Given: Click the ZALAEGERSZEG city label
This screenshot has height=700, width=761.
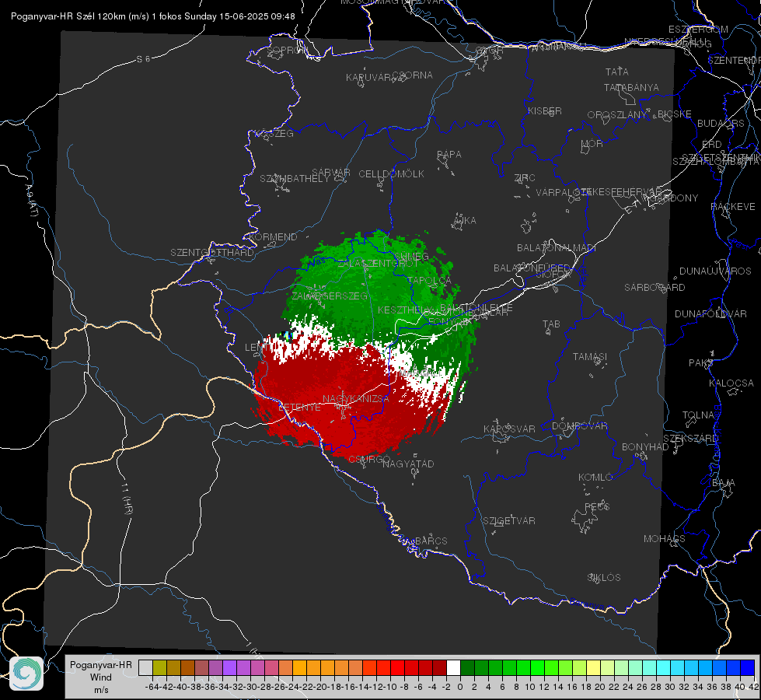Looking at the screenshot, I should [x=330, y=296].
